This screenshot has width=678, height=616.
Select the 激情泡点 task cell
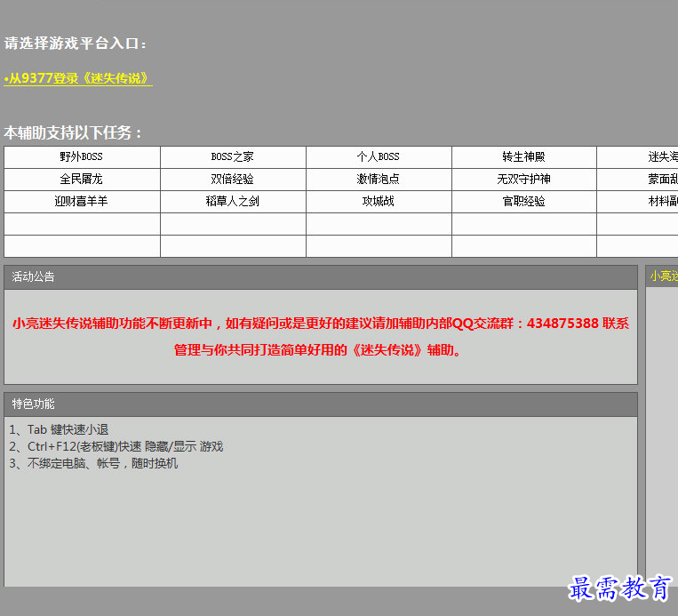coord(379,179)
